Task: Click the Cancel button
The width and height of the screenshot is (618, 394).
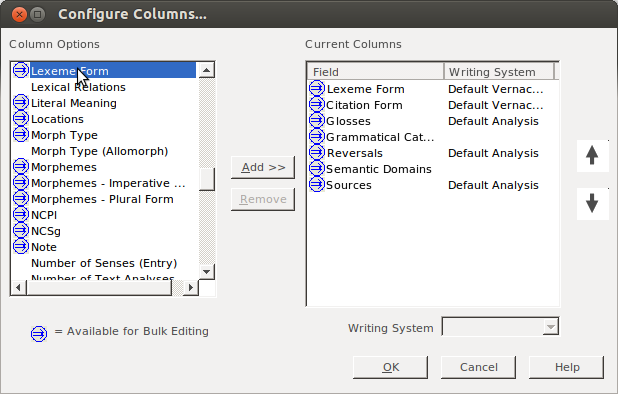Action: (x=478, y=367)
